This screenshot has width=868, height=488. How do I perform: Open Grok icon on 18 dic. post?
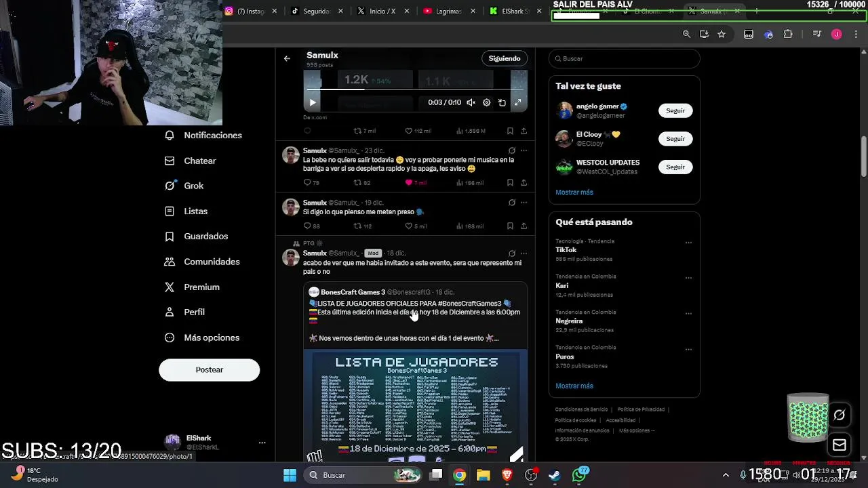pyautogui.click(x=511, y=253)
